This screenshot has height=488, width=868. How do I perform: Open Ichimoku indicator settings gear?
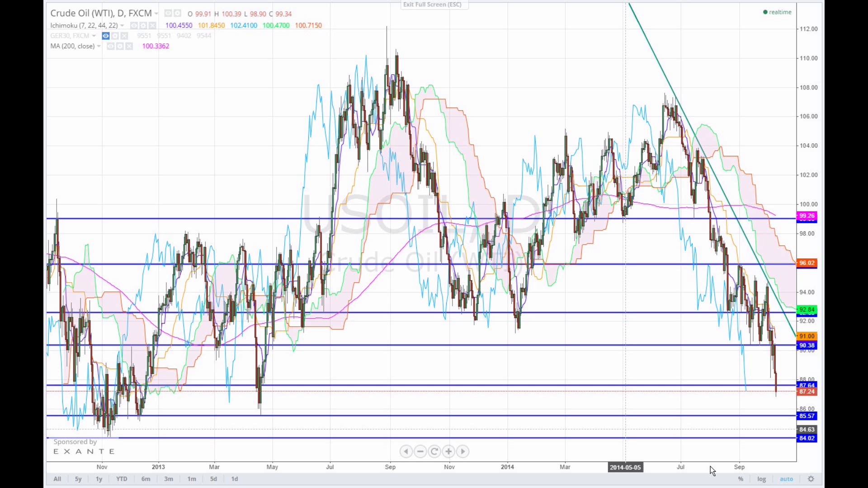tap(143, 26)
